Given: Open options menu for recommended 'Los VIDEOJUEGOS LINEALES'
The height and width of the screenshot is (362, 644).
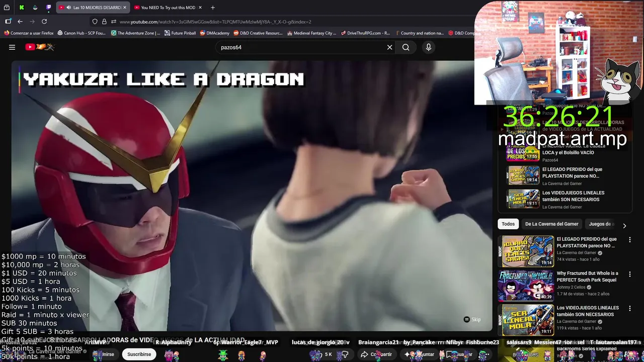Looking at the screenshot, I should [629, 308].
